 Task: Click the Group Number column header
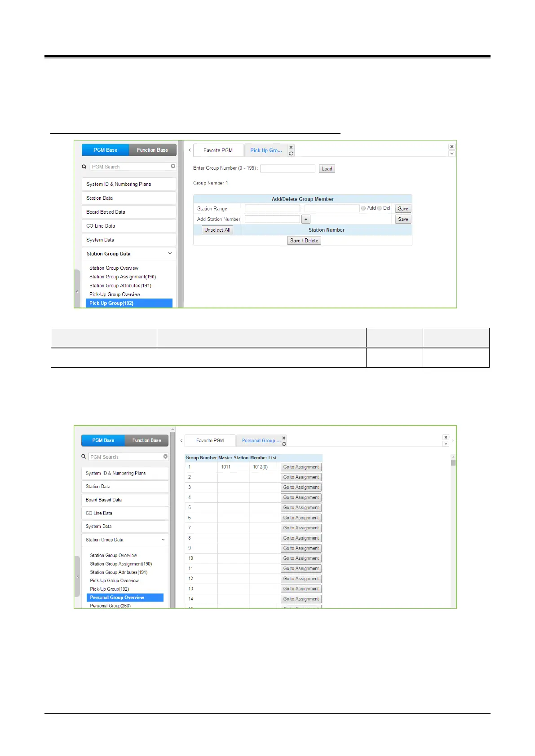point(201,458)
